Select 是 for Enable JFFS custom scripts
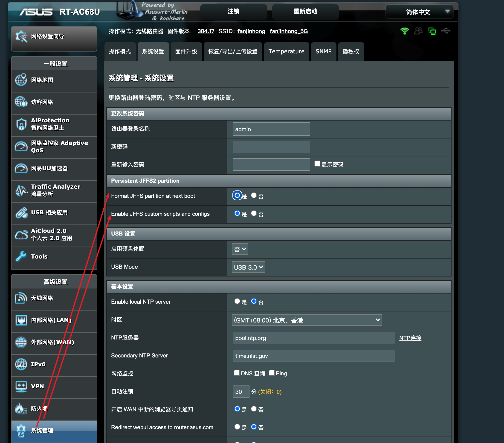The image size is (504, 443). pyautogui.click(x=237, y=213)
